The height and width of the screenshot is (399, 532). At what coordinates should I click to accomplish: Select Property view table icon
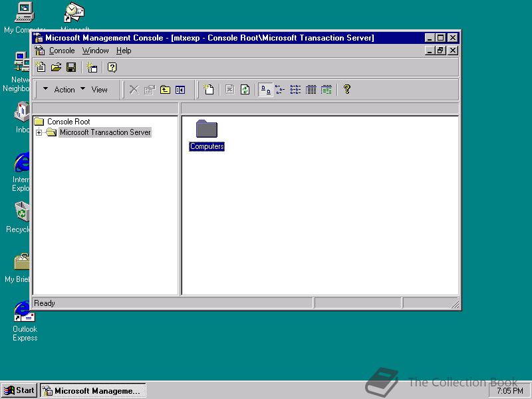(x=311, y=90)
